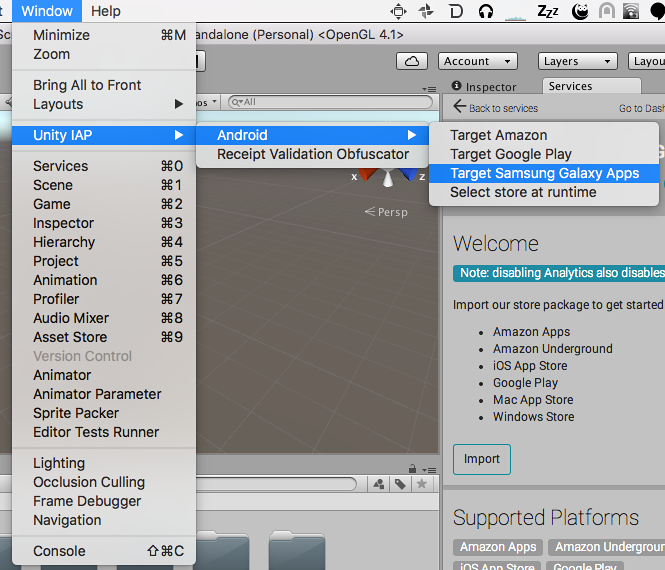Screen dimensions: 665x570
Task: Open the Help menu
Action: [105, 11]
